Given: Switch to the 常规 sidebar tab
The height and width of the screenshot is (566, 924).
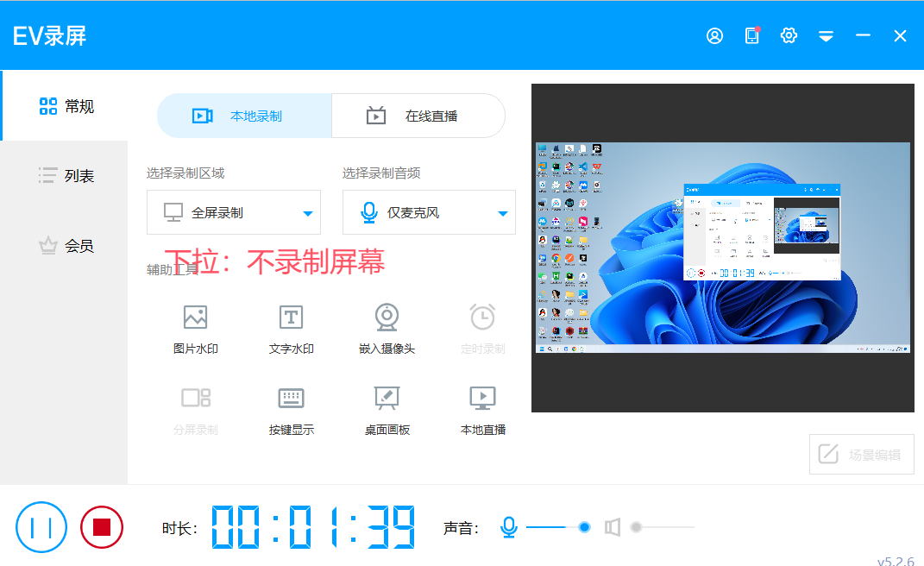Looking at the screenshot, I should coord(65,106).
